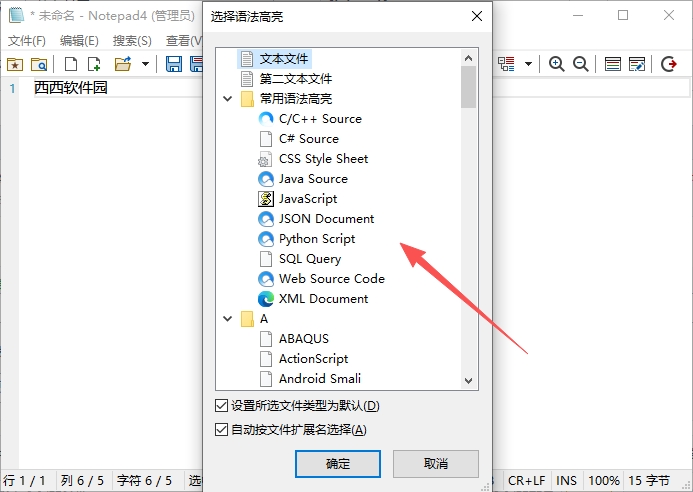Image resolution: width=693 pixels, height=492 pixels.
Task: Click the scheme list scrollbar thumb
Action: click(468, 87)
